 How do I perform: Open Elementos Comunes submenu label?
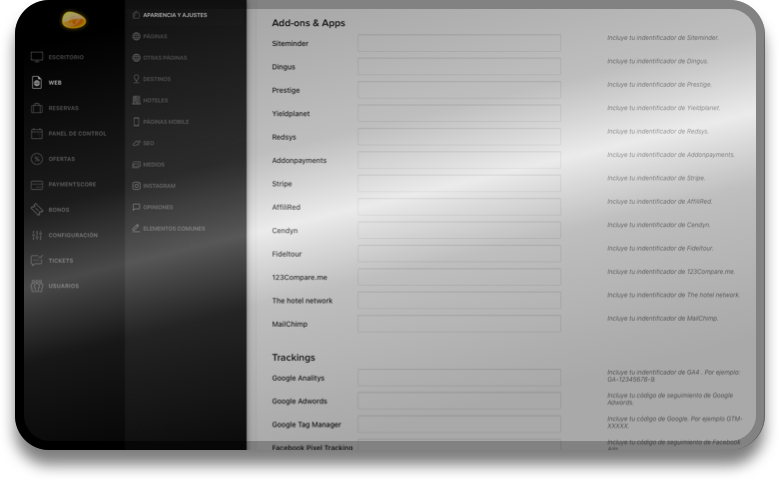coord(174,229)
